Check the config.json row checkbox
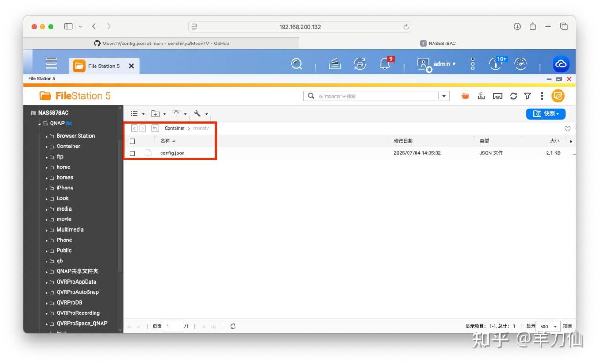This screenshot has height=364, width=599. (132, 153)
